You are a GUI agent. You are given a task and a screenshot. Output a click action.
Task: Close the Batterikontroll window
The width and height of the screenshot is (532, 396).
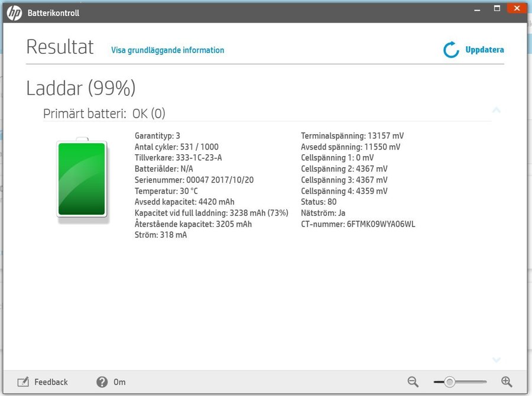pyautogui.click(x=517, y=8)
